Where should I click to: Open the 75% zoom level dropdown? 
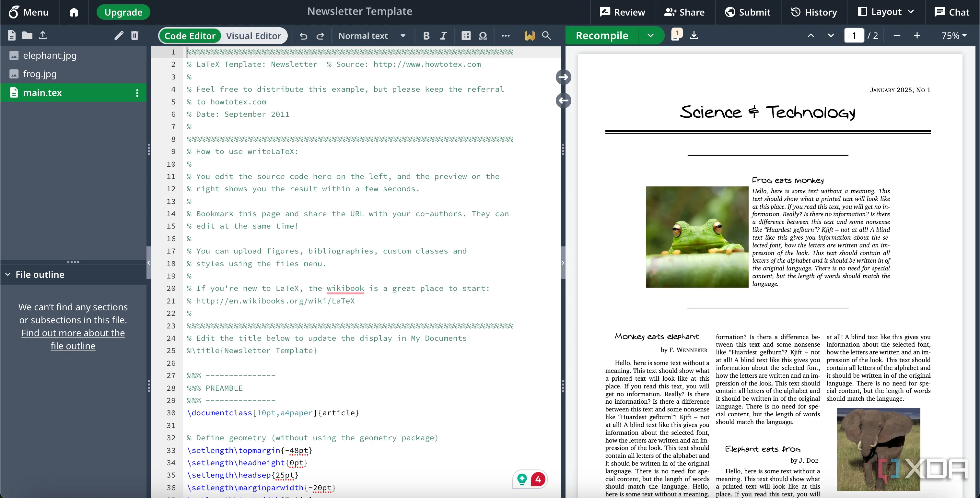tap(954, 35)
